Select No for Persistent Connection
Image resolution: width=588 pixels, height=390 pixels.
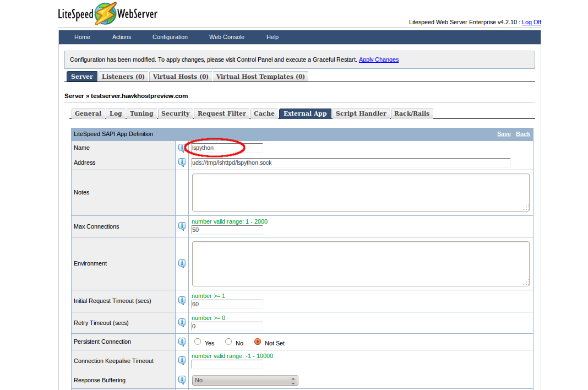pyautogui.click(x=228, y=342)
